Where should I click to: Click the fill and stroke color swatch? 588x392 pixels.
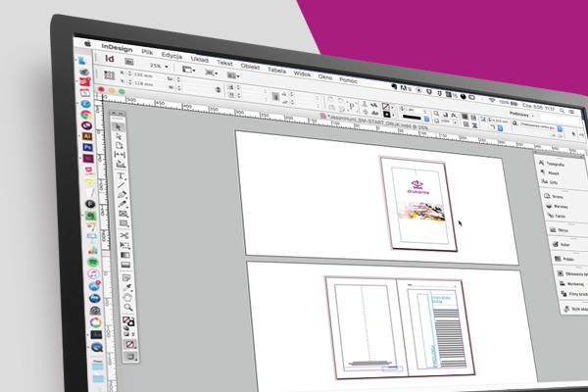click(x=129, y=320)
